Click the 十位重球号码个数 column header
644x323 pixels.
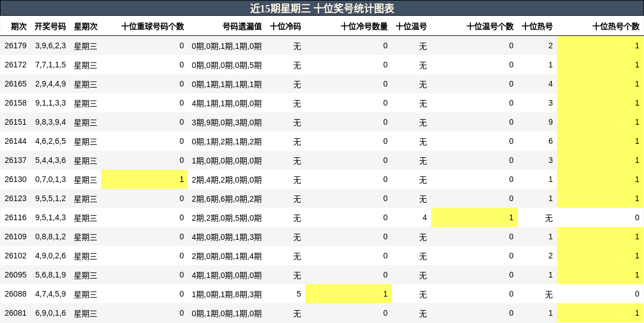click(x=152, y=26)
